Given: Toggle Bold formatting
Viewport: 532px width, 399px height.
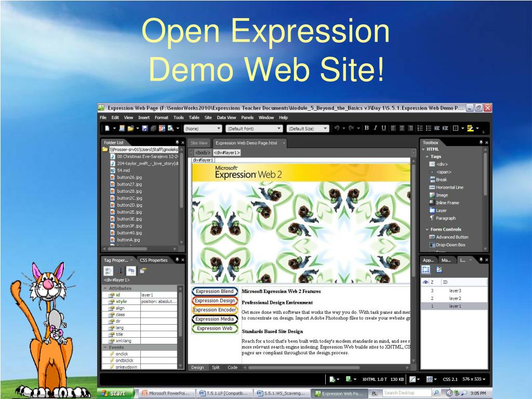Looking at the screenshot, I should [366, 128].
